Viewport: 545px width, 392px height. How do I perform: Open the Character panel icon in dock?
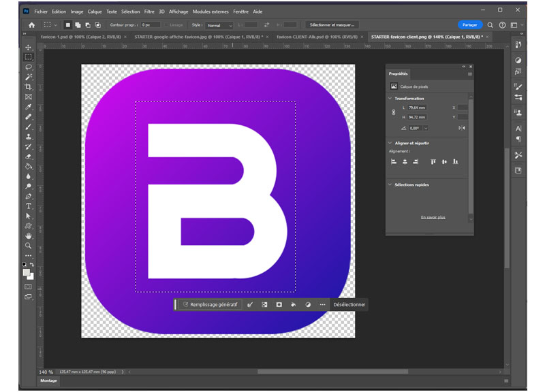pos(518,129)
